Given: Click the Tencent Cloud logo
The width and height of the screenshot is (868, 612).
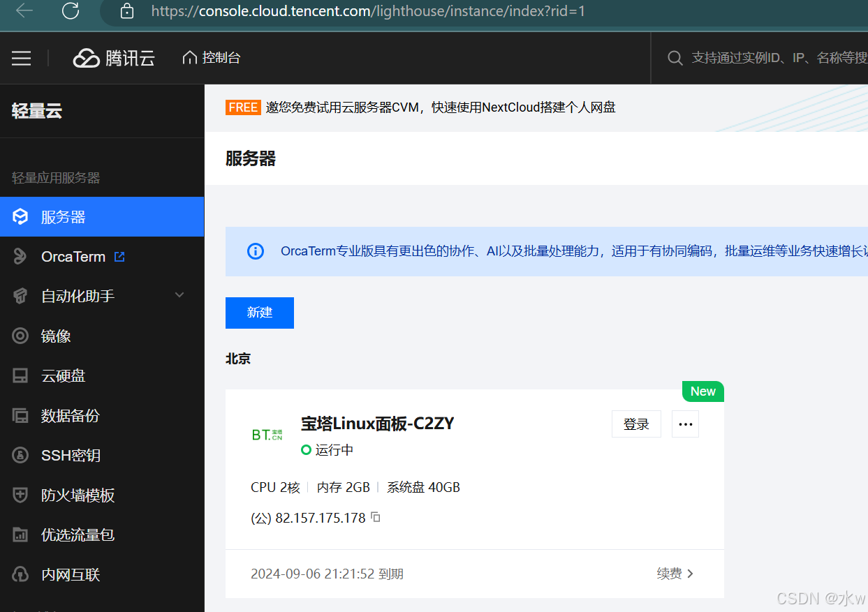Looking at the screenshot, I should coord(87,58).
